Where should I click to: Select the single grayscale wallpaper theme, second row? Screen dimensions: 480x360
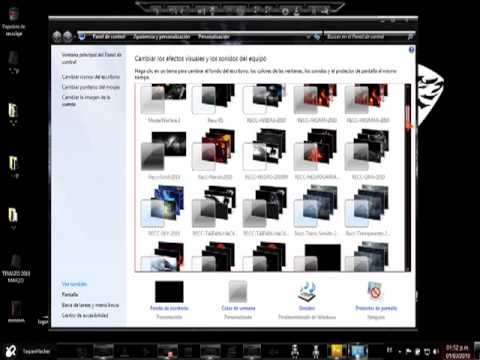click(x=163, y=155)
